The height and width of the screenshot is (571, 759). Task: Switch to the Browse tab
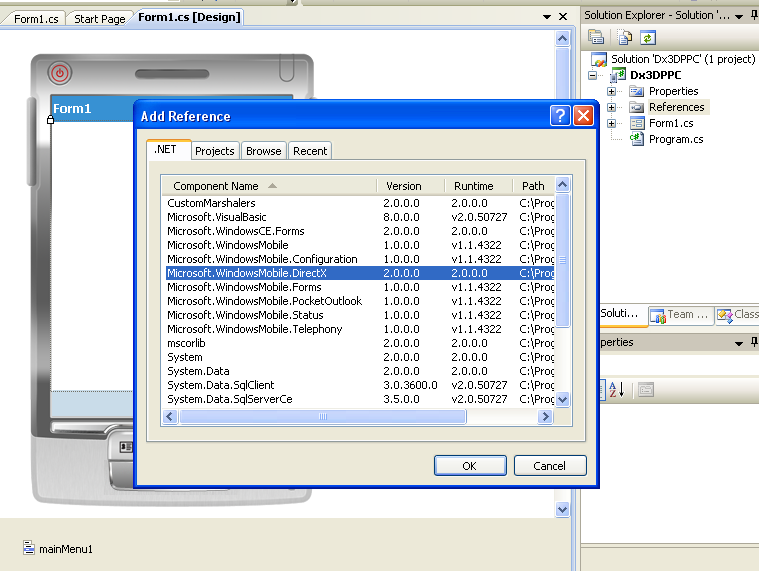(x=263, y=151)
